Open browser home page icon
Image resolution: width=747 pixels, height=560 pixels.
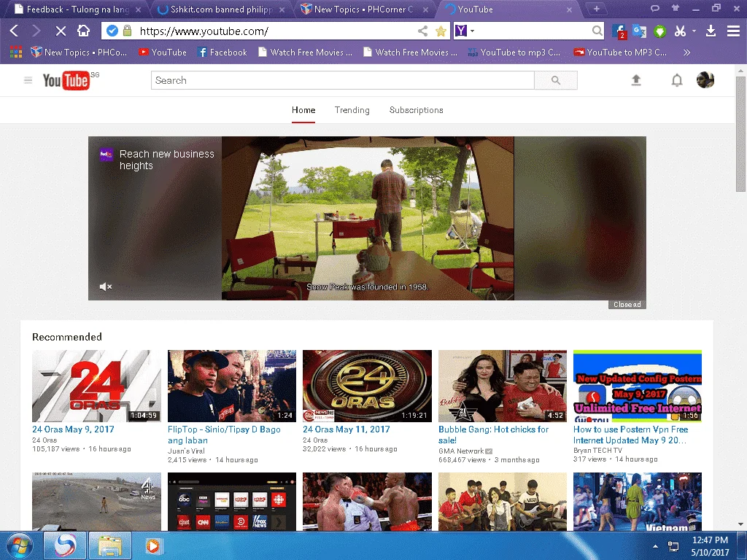(x=83, y=31)
